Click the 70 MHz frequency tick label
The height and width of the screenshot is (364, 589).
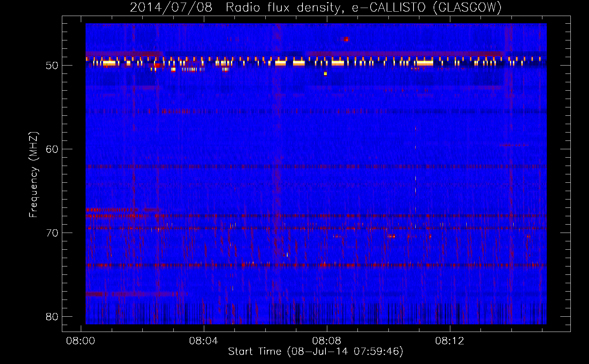point(52,233)
